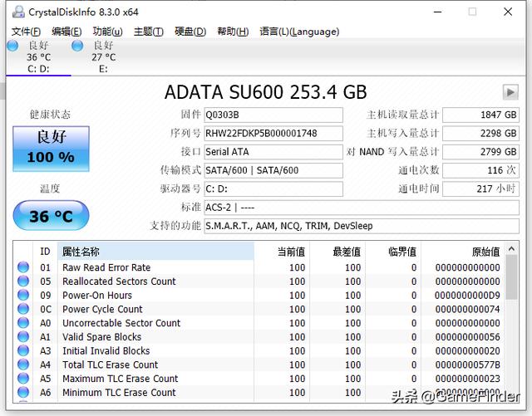The width and height of the screenshot is (532, 416).
Task: Click the 良好 100 % health status button
Action: point(51,149)
